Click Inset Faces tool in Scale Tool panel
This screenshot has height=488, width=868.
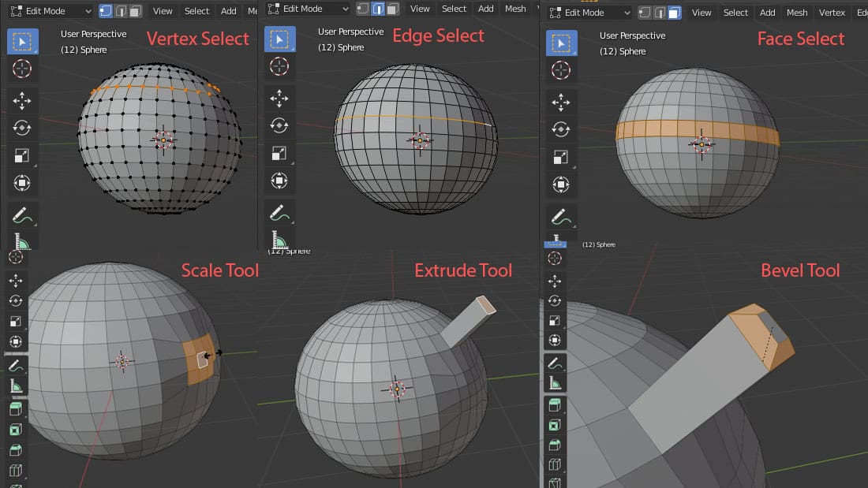(x=16, y=430)
